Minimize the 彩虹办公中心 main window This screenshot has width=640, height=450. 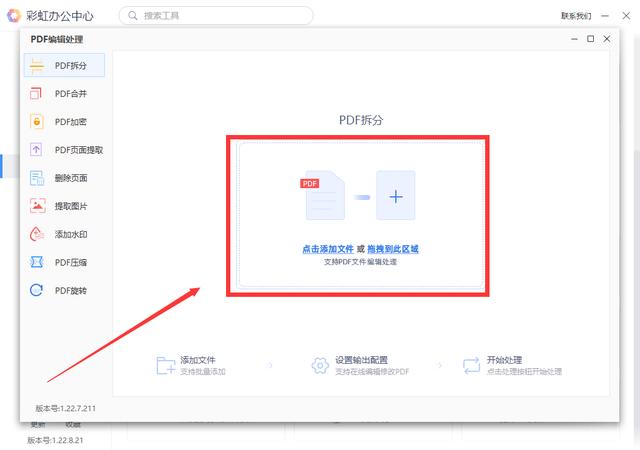pyautogui.click(x=605, y=16)
